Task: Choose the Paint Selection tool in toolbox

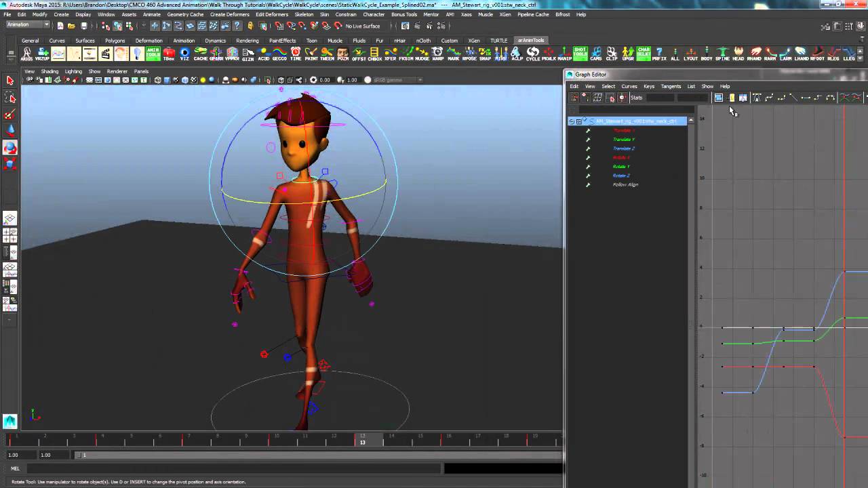Action: [x=9, y=115]
